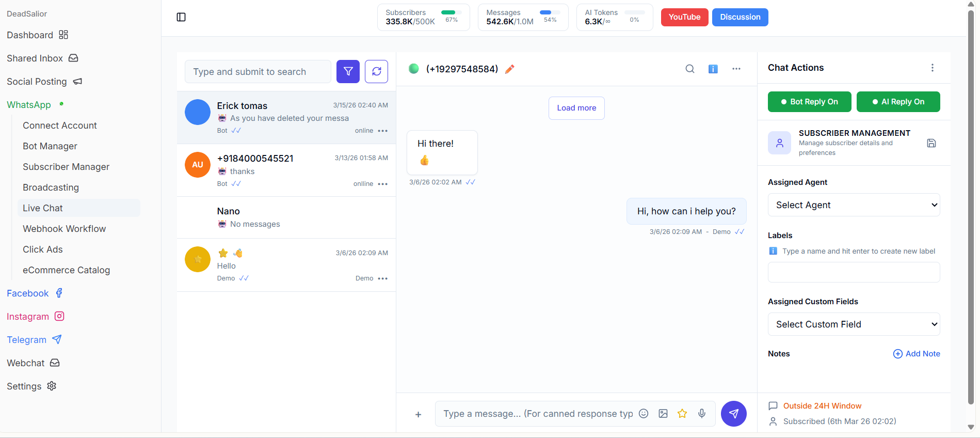Collapse the sidebar with panel toggle icon
This screenshot has height=438, width=980.
click(181, 17)
